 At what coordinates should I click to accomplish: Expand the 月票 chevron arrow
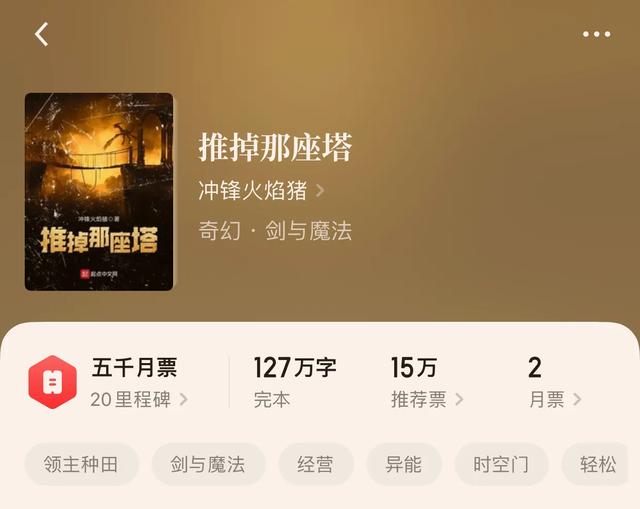click(x=577, y=399)
